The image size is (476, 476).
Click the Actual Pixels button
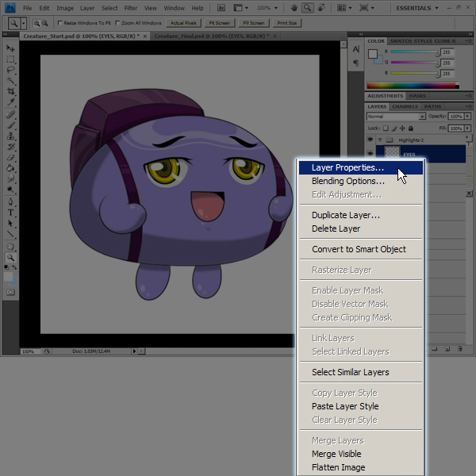pyautogui.click(x=183, y=23)
